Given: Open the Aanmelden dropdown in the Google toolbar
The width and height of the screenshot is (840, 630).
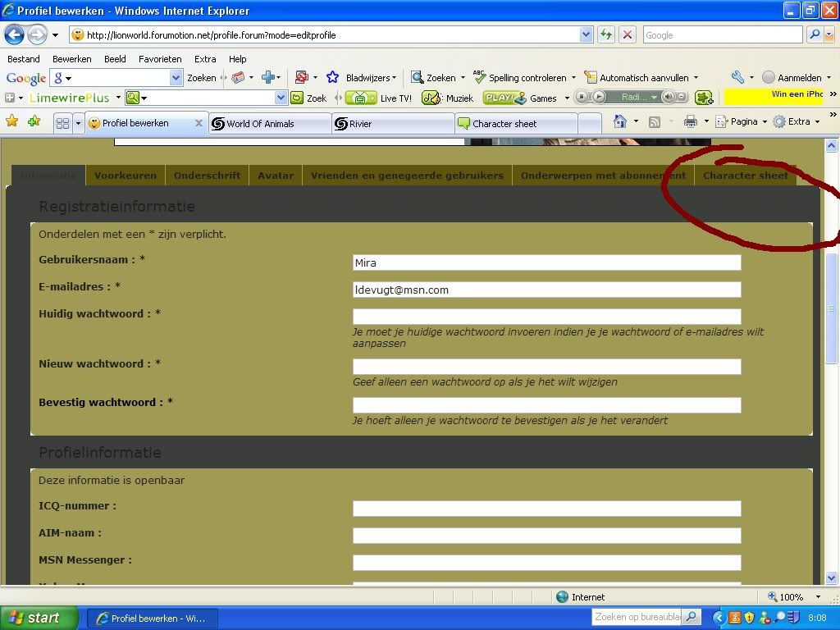Looking at the screenshot, I should [829, 78].
